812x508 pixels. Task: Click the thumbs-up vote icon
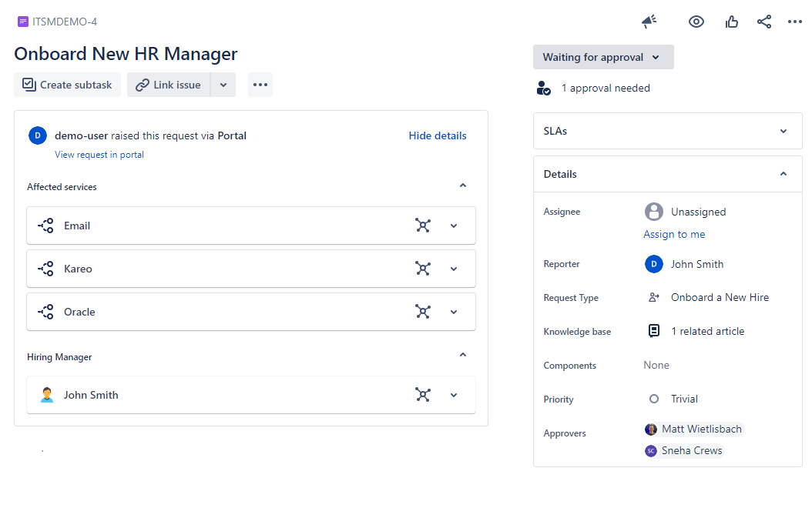731,22
